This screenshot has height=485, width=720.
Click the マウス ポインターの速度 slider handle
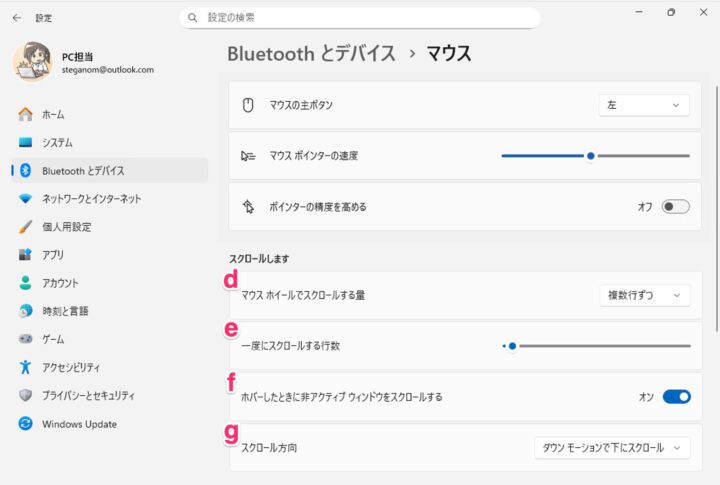(591, 156)
